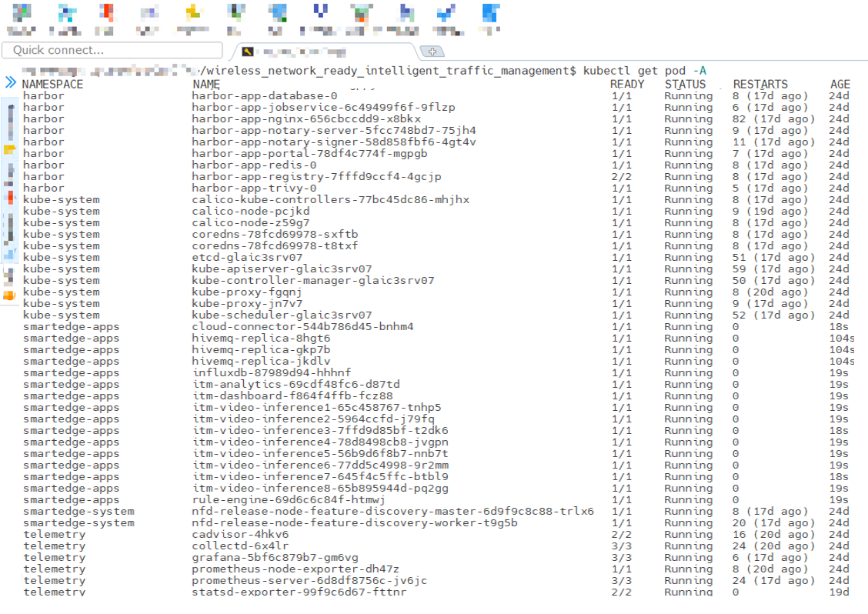This screenshot has height=614, width=868.
Task: Select pod harbor-app-jobservice-6c49499f6f-9flzp
Action: [x=323, y=108]
